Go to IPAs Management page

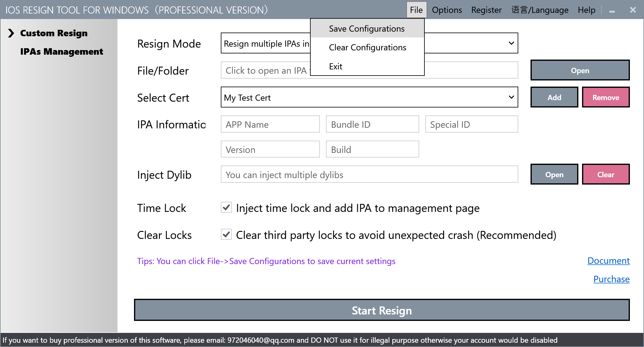[x=62, y=51]
